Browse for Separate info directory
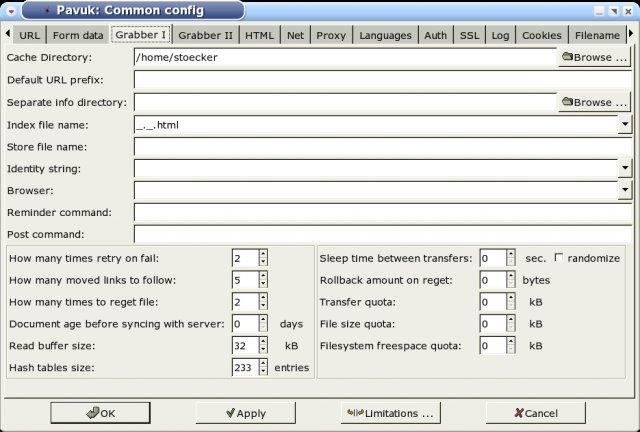 [594, 102]
